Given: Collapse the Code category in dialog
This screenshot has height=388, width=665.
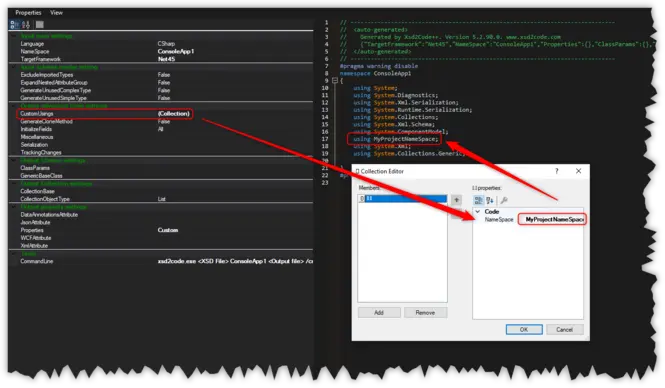Looking at the screenshot, I should [x=478, y=211].
